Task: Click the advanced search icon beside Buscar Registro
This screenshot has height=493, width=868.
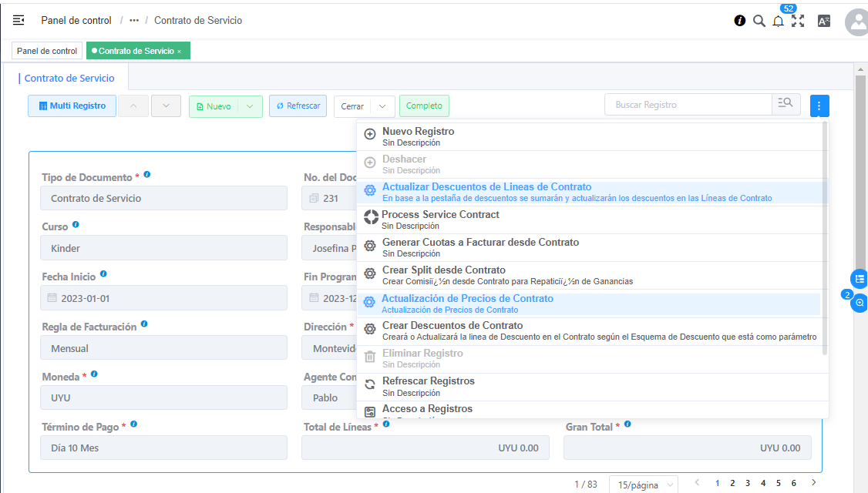Action: pos(786,105)
